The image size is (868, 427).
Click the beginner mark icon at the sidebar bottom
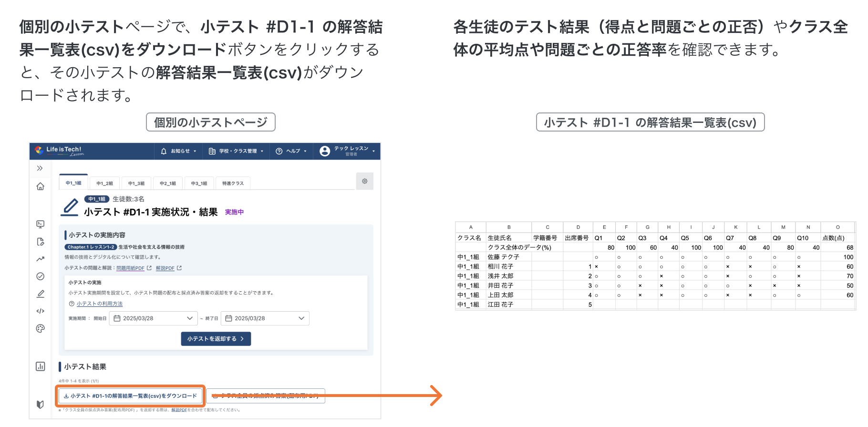click(x=41, y=404)
